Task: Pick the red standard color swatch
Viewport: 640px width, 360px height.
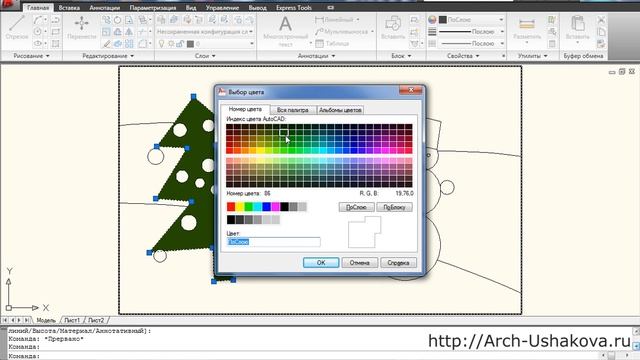Action: point(231,207)
